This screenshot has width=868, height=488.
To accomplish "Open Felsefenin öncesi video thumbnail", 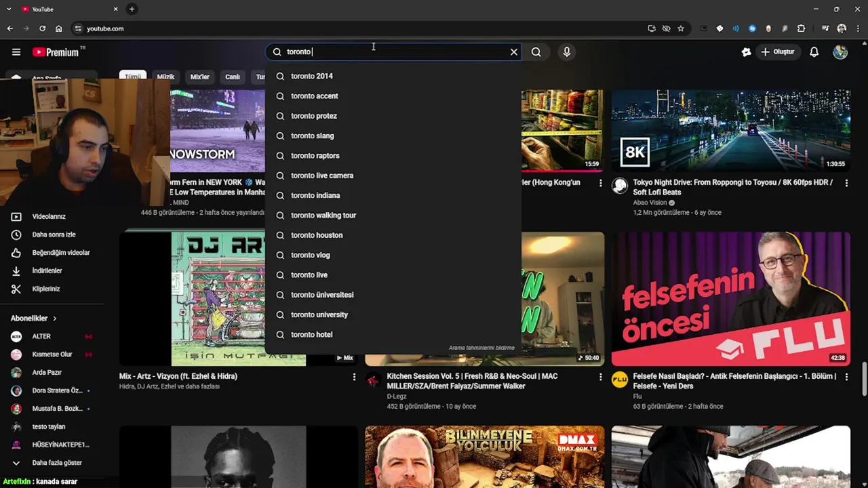I will [x=731, y=299].
